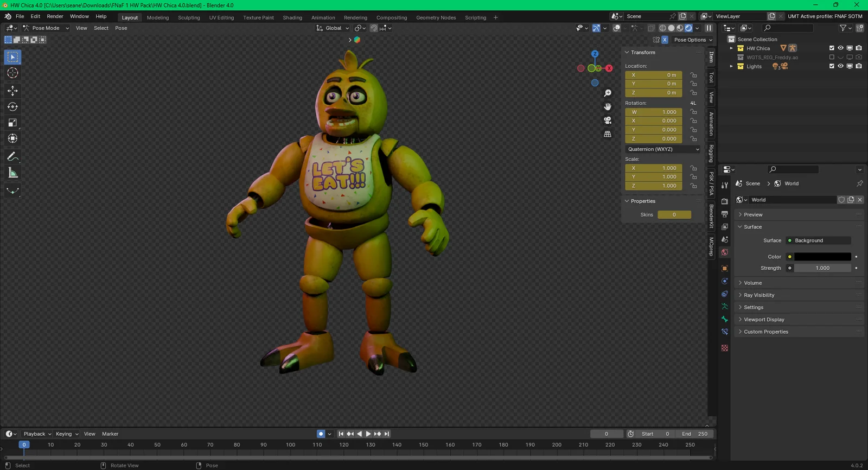Click Surface Background shader button
Screen dimensions: 868x470
[818, 240]
